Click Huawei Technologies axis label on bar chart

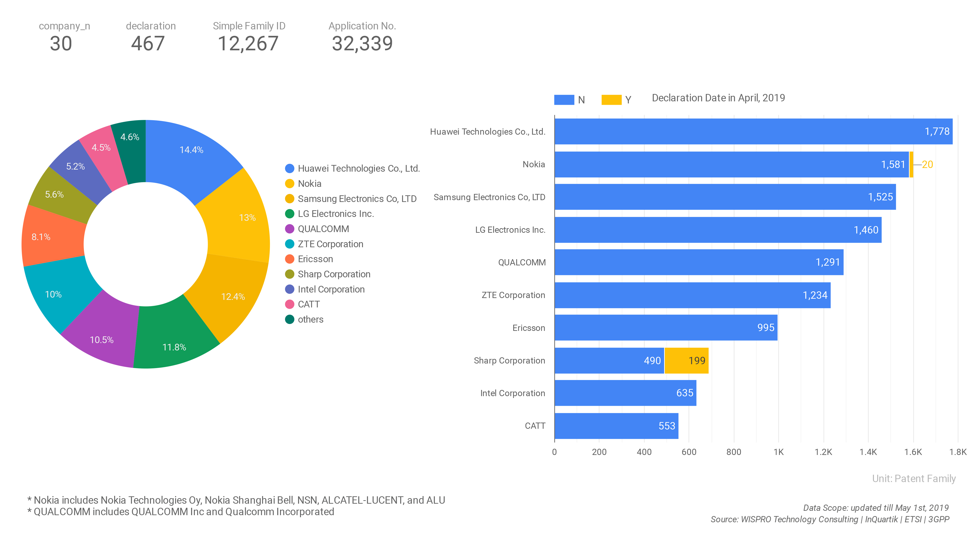(488, 132)
